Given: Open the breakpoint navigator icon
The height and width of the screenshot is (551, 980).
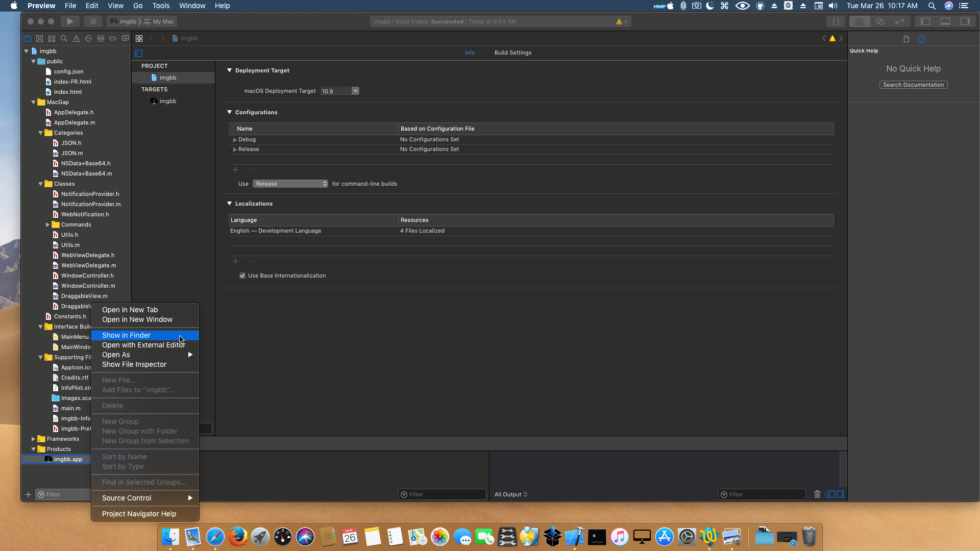Looking at the screenshot, I should pyautogui.click(x=113, y=38).
